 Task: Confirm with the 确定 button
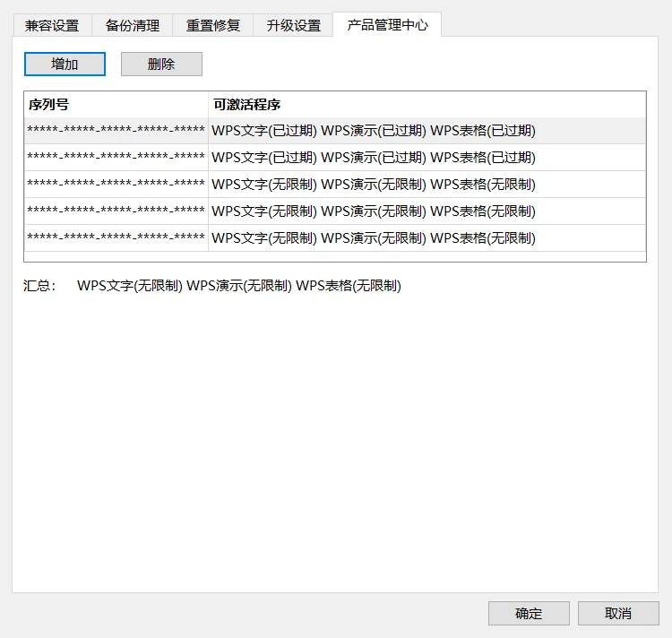pos(529,613)
